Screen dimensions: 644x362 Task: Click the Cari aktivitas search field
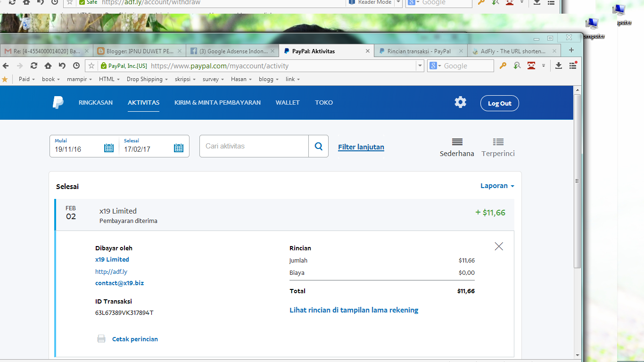tap(254, 146)
